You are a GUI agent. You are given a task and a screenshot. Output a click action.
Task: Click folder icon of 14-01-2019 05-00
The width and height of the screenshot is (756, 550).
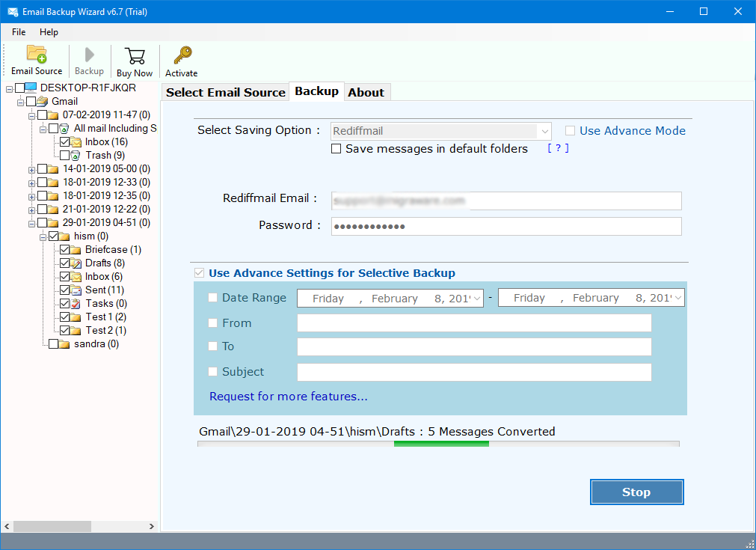(54, 169)
